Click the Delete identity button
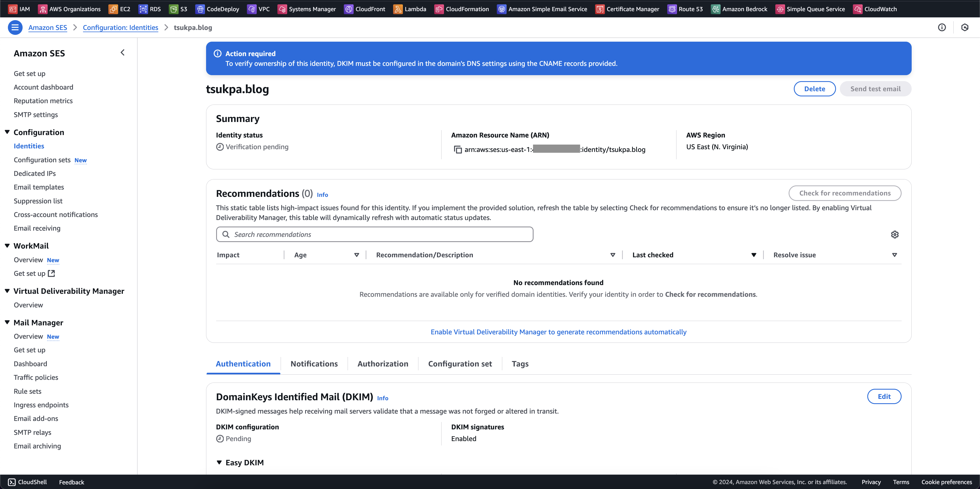The image size is (980, 489). pyautogui.click(x=814, y=89)
